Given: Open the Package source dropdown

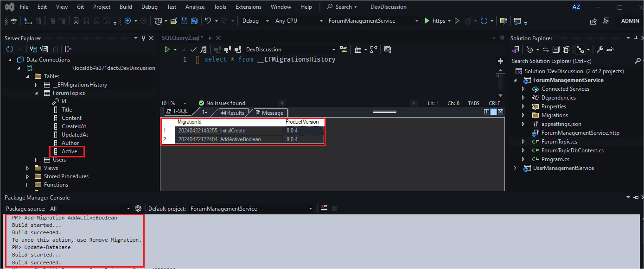Looking at the screenshot, I should tap(90, 209).
